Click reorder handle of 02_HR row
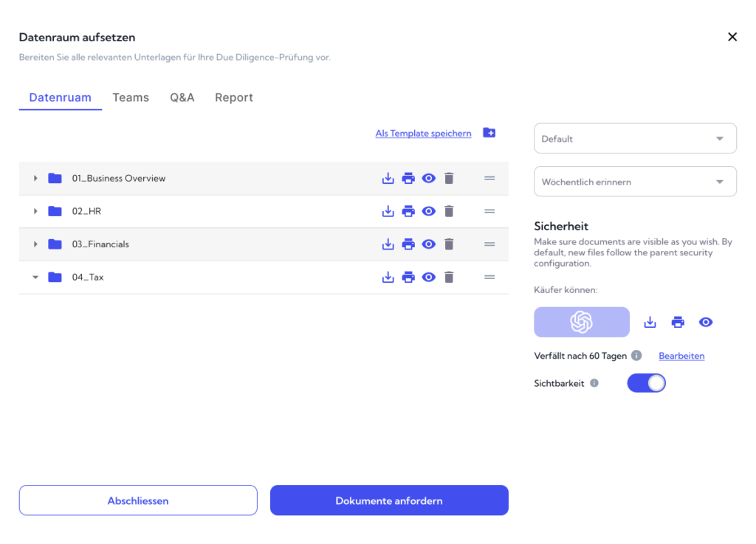This screenshot has width=756, height=544. (489, 211)
